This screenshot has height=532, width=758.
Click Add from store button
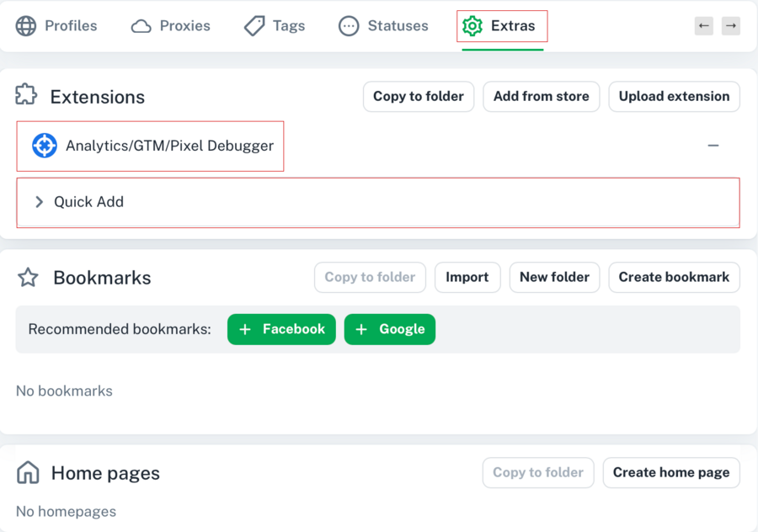(x=541, y=96)
